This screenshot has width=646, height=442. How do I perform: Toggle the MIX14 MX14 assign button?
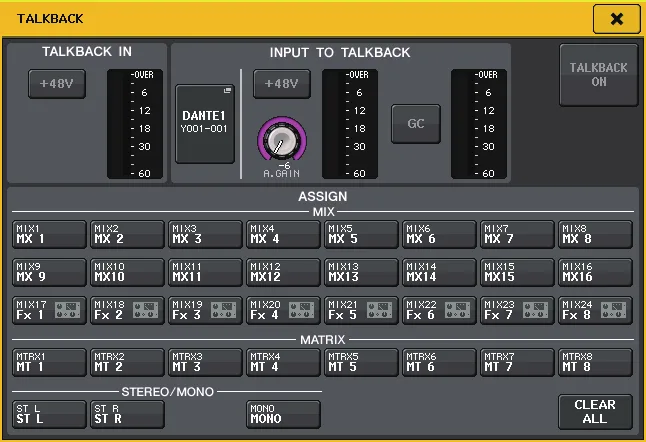pyautogui.click(x=439, y=272)
